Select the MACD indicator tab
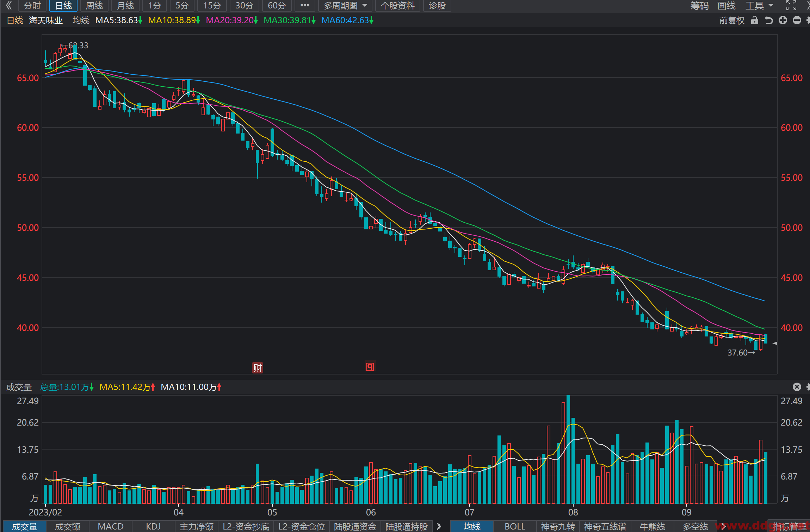The height and width of the screenshot is (532, 810). [111, 526]
